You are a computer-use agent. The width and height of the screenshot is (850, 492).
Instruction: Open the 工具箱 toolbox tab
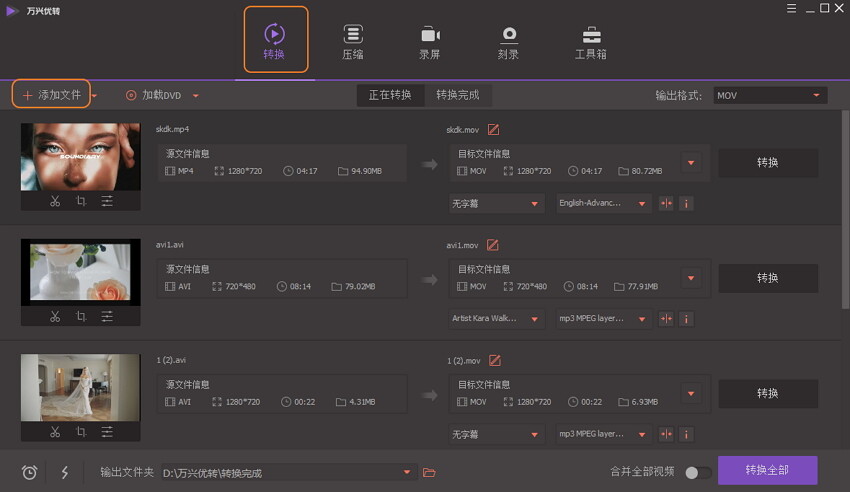tap(591, 42)
